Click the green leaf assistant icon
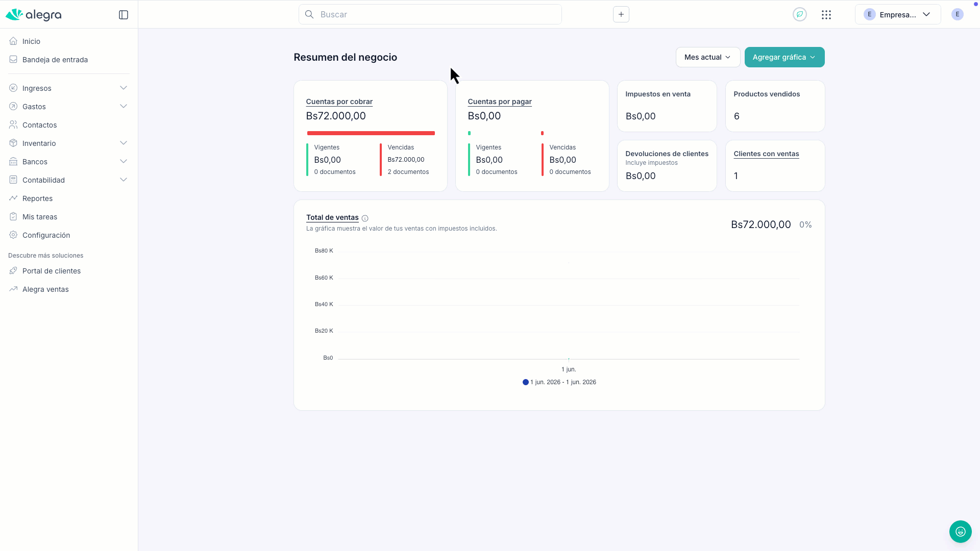 point(800,14)
